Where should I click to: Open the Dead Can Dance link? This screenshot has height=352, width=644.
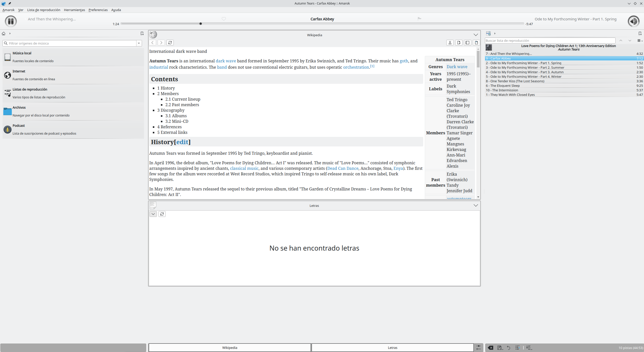[343, 168]
